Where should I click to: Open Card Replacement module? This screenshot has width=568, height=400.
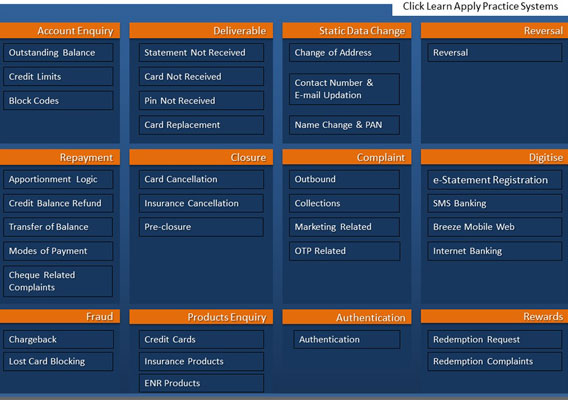201,125
